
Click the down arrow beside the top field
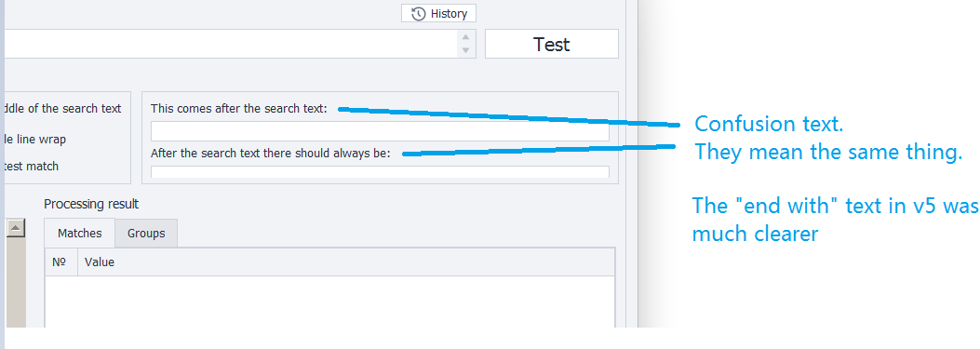point(465,50)
